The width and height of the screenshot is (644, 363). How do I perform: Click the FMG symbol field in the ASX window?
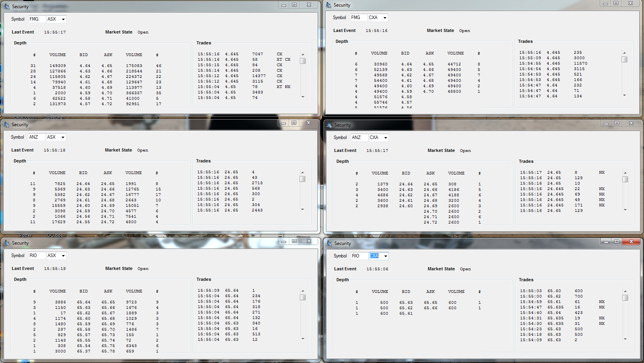(37, 19)
